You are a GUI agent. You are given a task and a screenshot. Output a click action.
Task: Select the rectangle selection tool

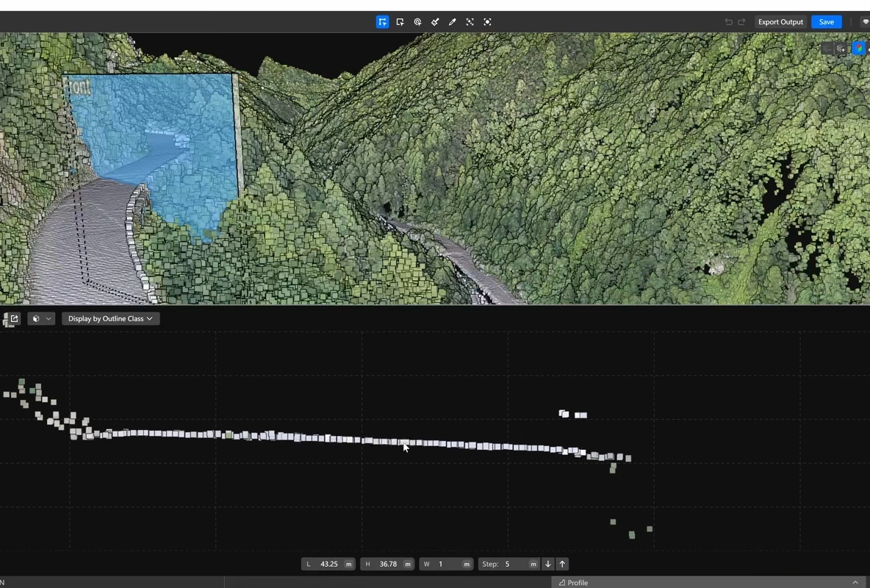pos(400,21)
